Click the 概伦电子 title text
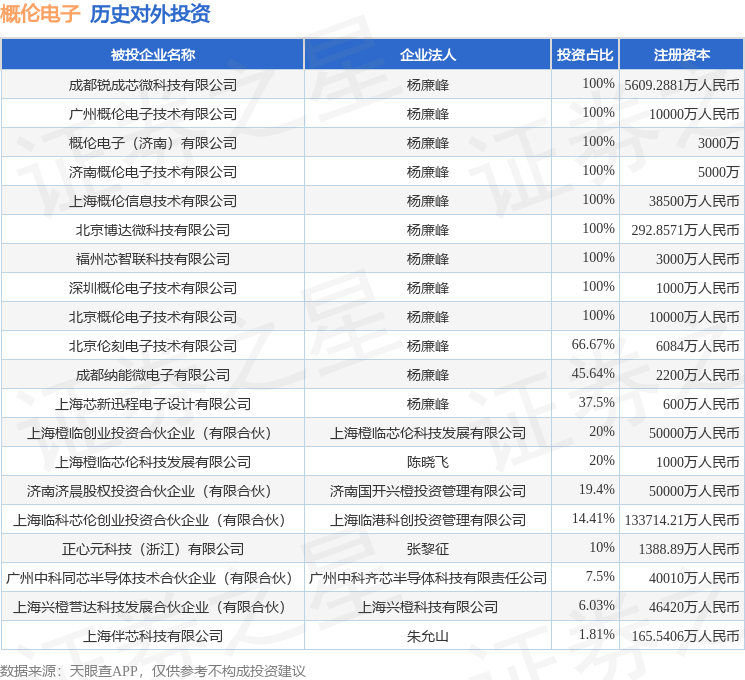This screenshot has height=680, width=745. pyautogui.click(x=40, y=13)
